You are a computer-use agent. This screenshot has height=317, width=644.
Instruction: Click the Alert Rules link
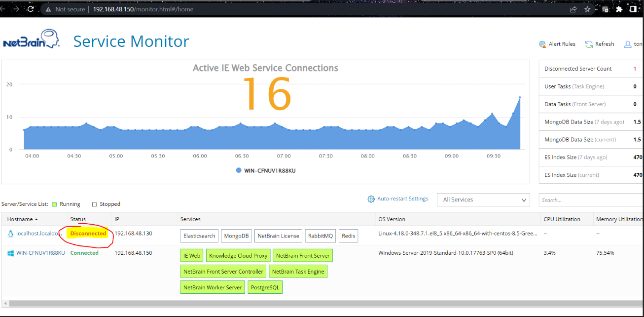pos(562,44)
